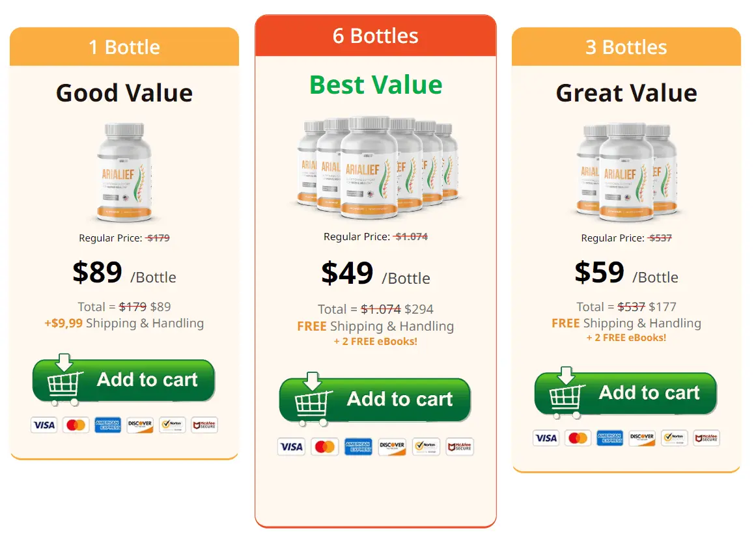Select the 3 Bottles header
Screen dimensions: 756x535
(x=626, y=47)
